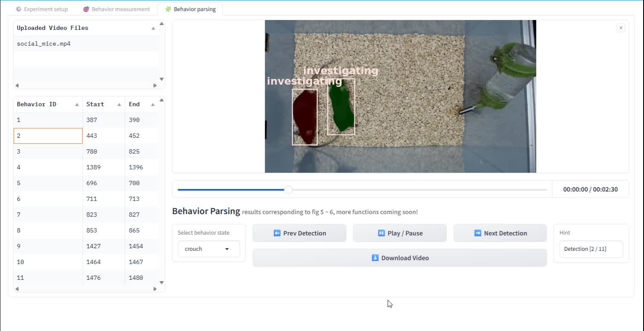Click the Hint field showing Detection [2 / 11]
Viewport: 644px width, 331px height.
click(591, 249)
